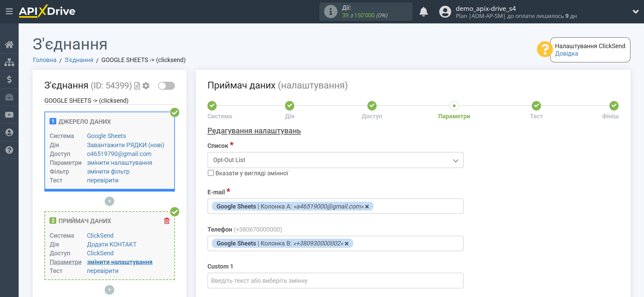The height and width of the screenshot is (297, 644).
Task: Open the notifications bell
Action: (424, 12)
